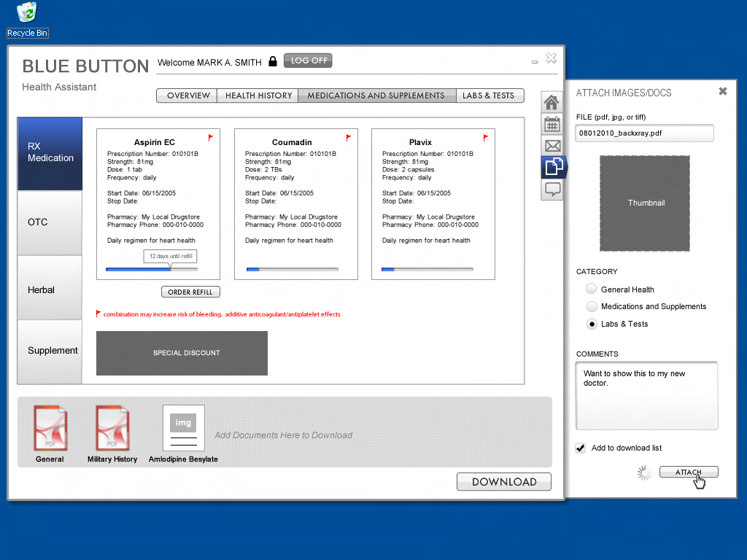
Task: Select the General Health category
Action: coord(591,289)
